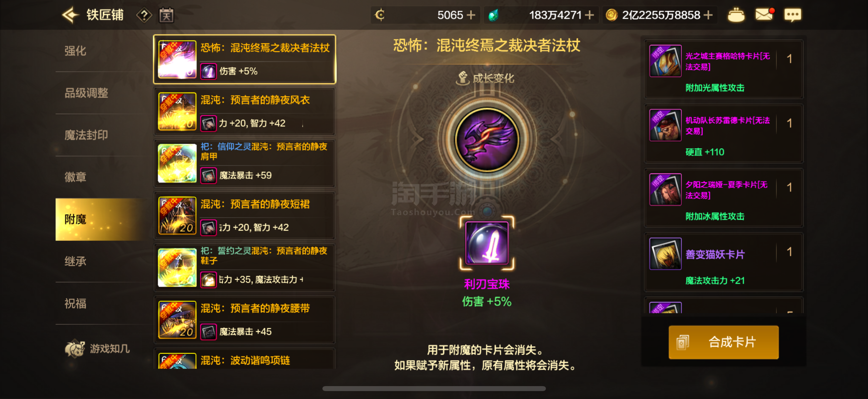Choose 善变猫妖卡片 card entry
The height and width of the screenshot is (399, 868).
click(723, 262)
